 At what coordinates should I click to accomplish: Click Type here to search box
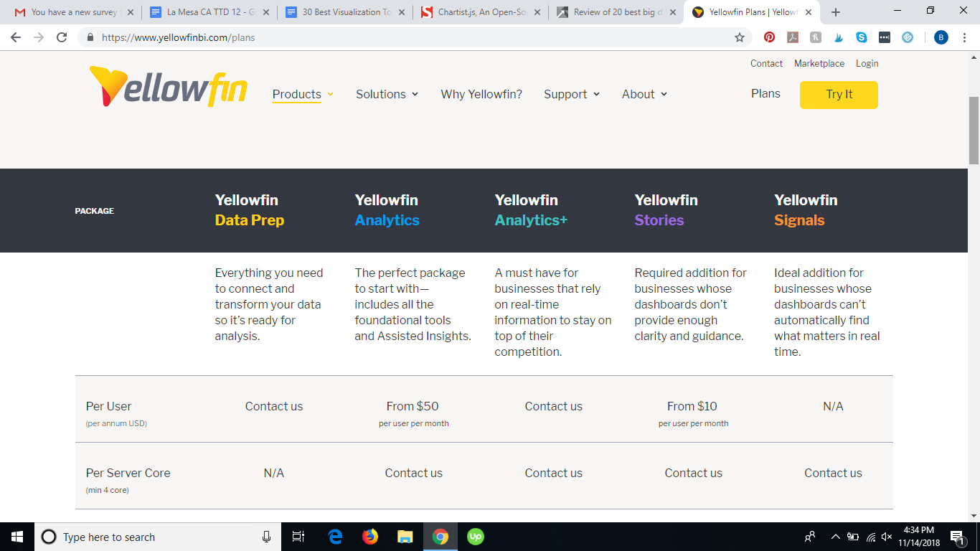[156, 537]
